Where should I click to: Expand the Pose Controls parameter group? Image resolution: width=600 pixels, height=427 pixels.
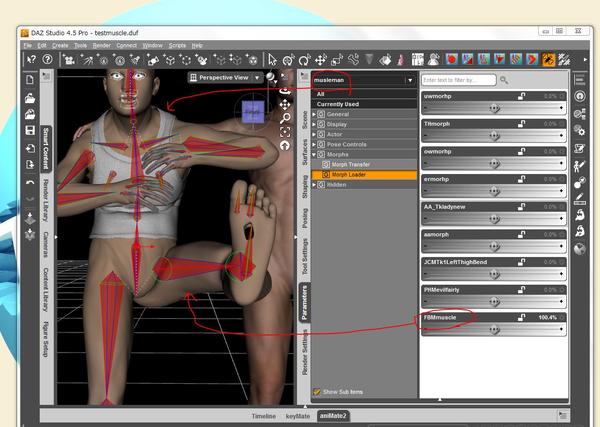pos(314,144)
